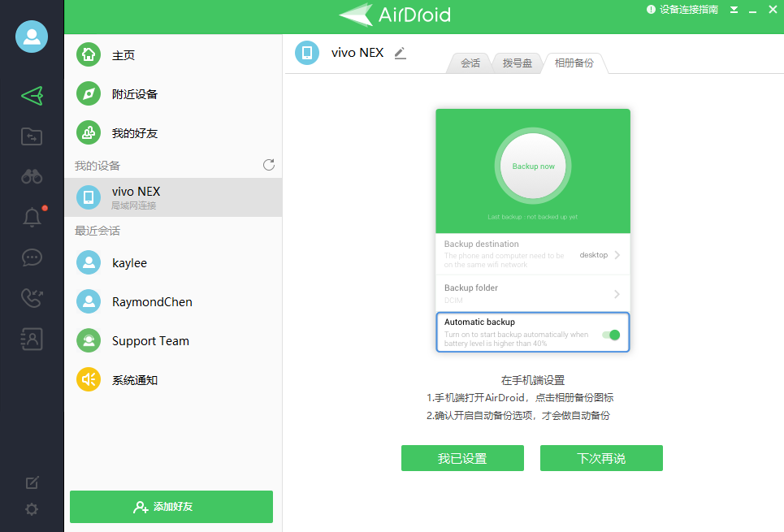Click the home icon next to 主页
Viewport: 784px width, 532px height.
(x=89, y=54)
